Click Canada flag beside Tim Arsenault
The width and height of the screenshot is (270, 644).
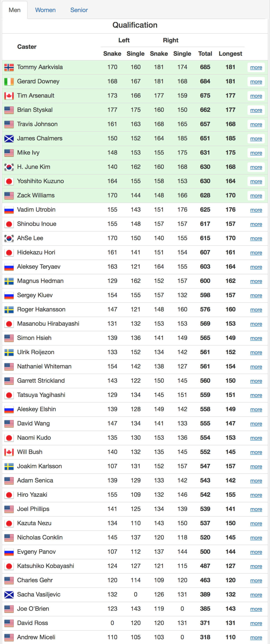pyautogui.click(x=9, y=96)
